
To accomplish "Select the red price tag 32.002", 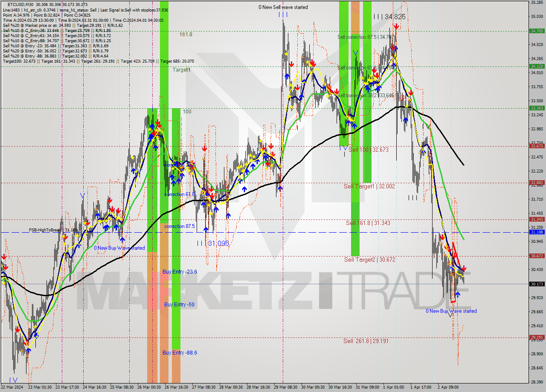I will click(536, 182).
